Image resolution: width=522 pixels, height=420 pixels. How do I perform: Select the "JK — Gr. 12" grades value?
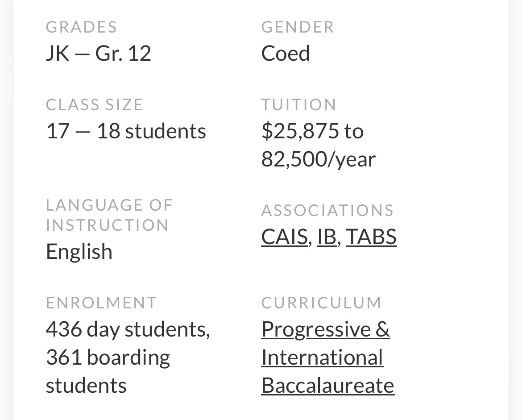[99, 53]
